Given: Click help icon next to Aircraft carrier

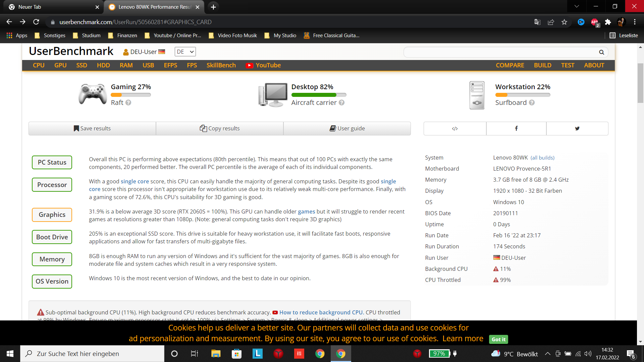Looking at the screenshot, I should tap(341, 103).
